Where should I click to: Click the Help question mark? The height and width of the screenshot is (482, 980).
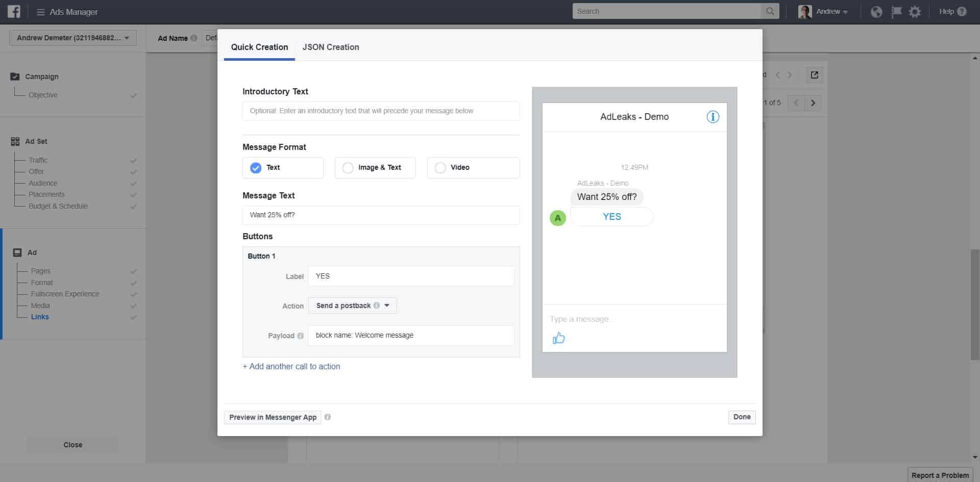click(x=962, y=11)
